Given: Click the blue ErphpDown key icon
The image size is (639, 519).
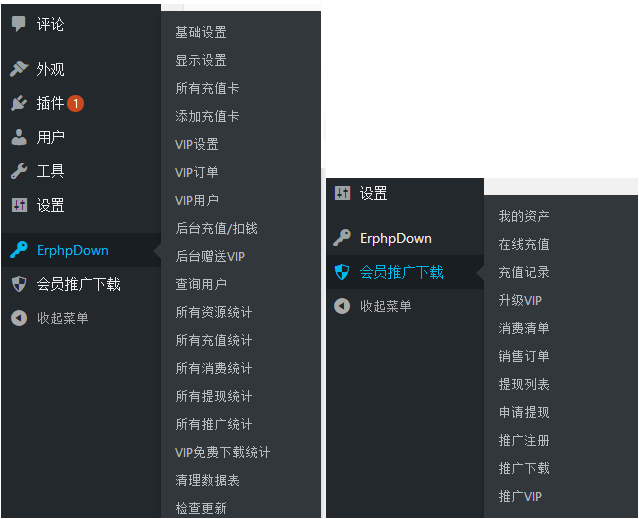Looking at the screenshot, I should (19, 250).
